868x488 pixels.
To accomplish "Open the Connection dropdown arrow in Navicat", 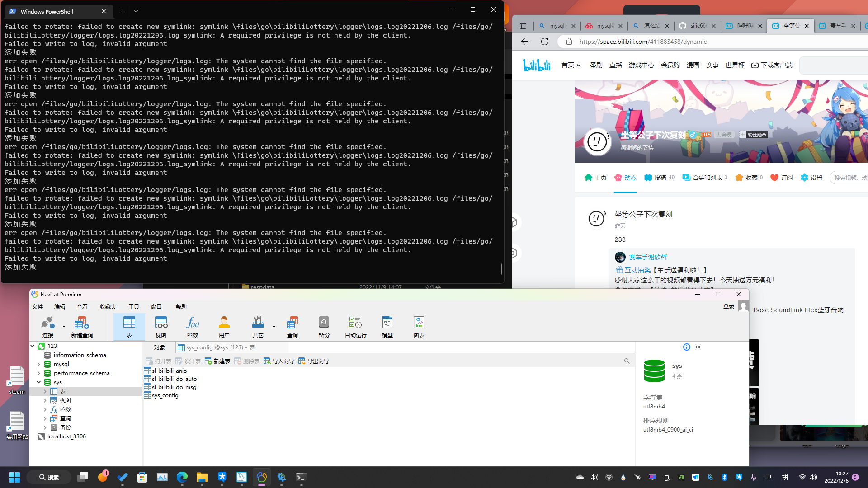I will pos(64,327).
